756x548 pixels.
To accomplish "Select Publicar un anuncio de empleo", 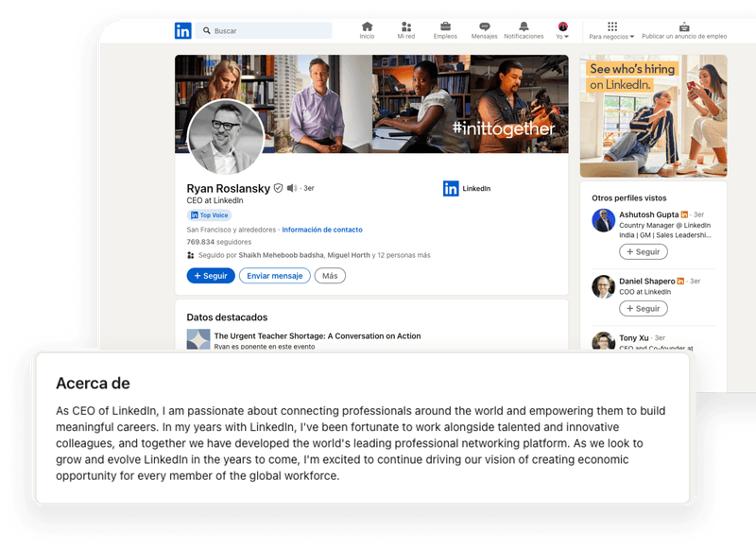I will coord(684,30).
